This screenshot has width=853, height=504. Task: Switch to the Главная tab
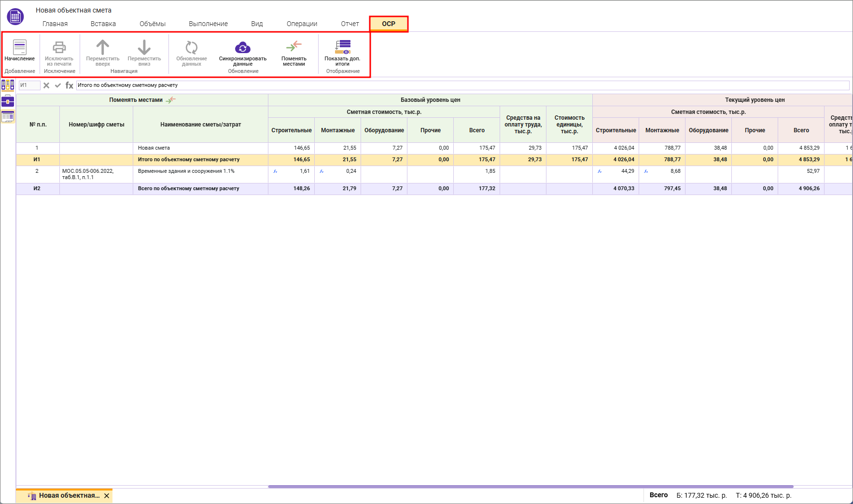click(x=55, y=24)
